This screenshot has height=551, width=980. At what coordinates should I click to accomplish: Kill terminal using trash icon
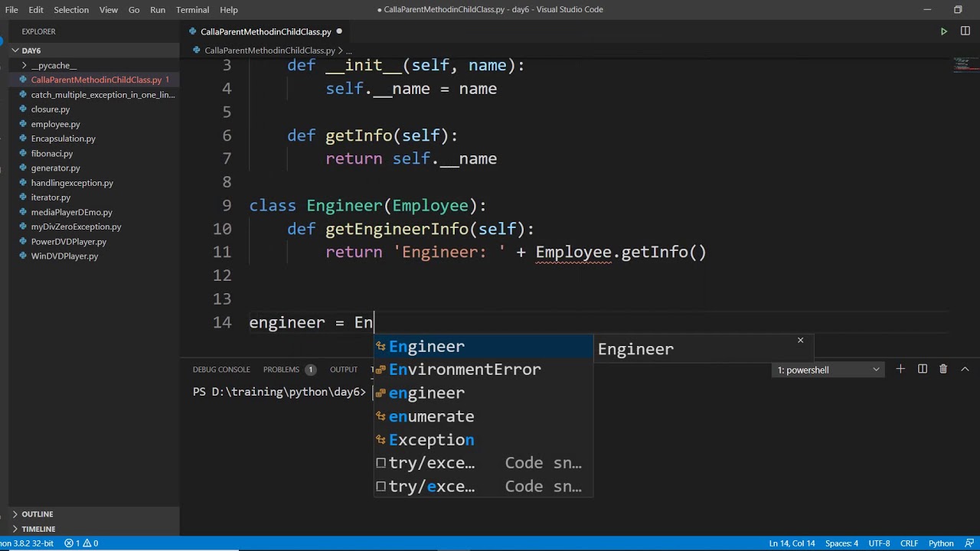(943, 369)
